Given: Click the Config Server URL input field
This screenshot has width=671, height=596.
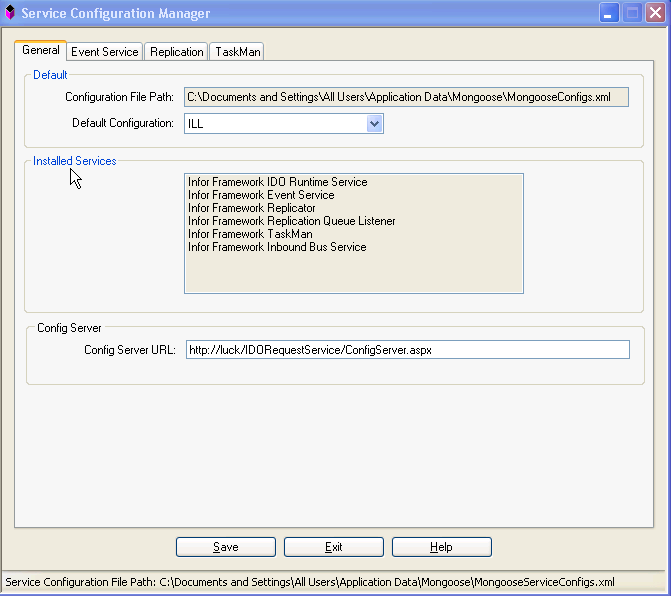Looking at the screenshot, I should pos(407,349).
